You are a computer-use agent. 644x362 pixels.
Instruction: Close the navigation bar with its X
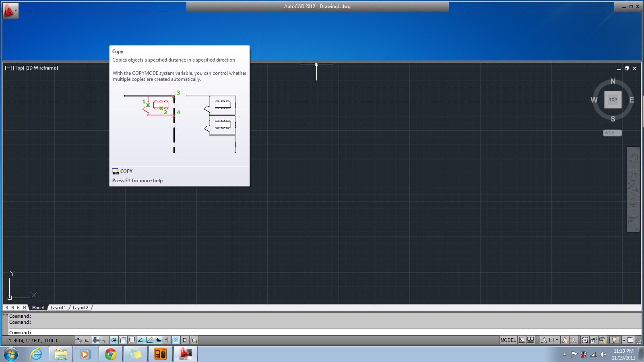pyautogui.click(x=637, y=149)
